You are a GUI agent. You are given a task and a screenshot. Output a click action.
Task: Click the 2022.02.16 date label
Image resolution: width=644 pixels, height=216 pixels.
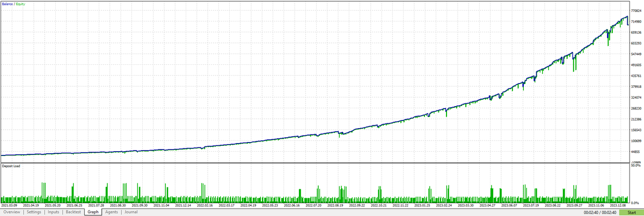pos(204,205)
